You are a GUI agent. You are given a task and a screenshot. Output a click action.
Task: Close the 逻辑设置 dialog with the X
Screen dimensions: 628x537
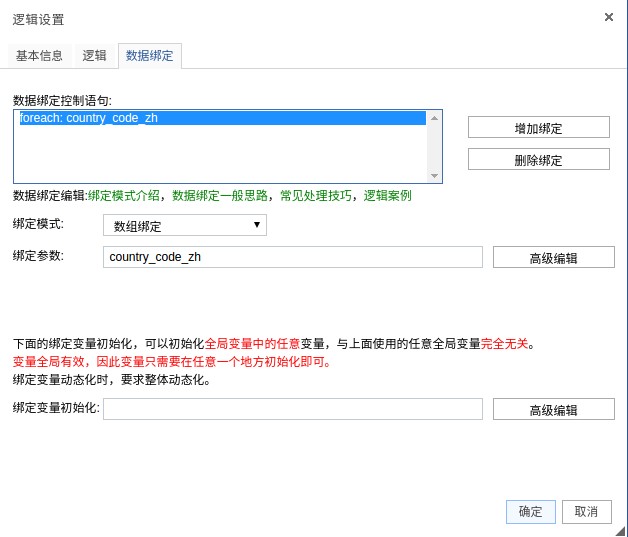(609, 17)
